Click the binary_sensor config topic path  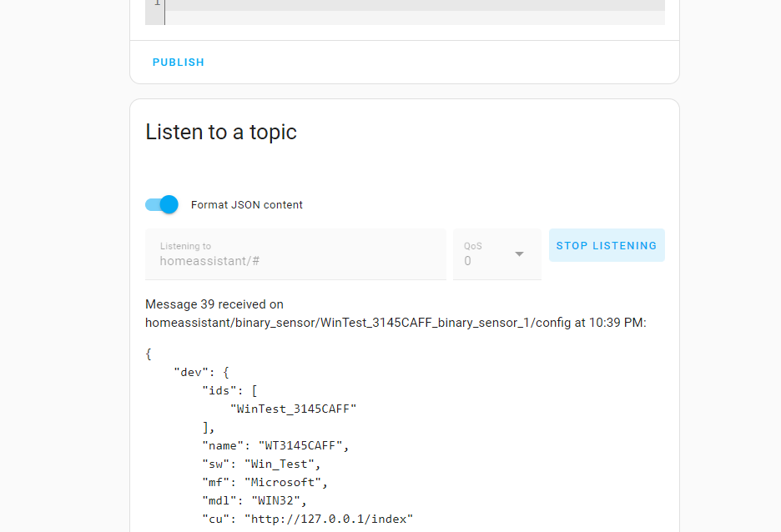pos(358,323)
